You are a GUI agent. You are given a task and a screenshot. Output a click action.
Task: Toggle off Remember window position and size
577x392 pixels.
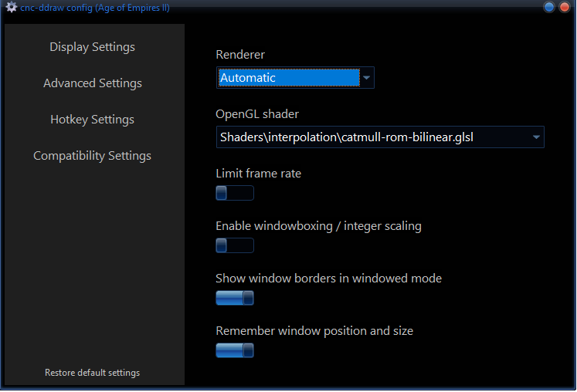tap(234, 350)
